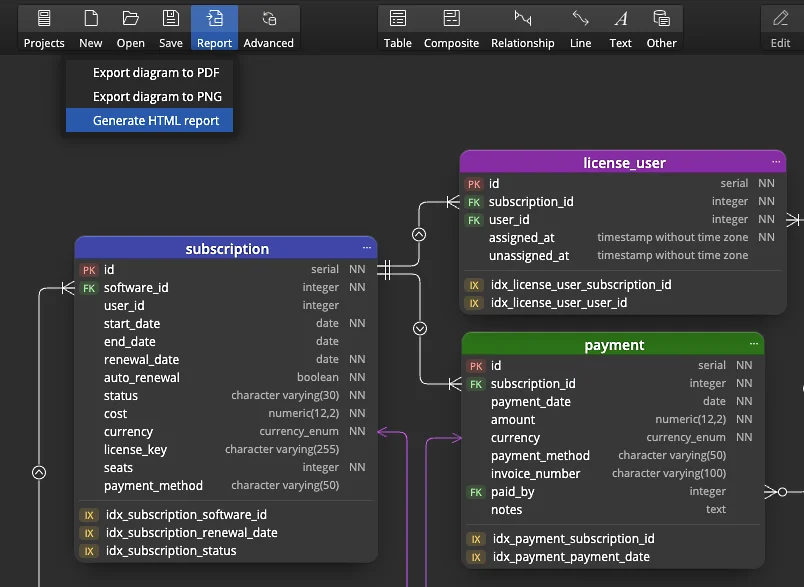Select the payment_date column row
The width and height of the screenshot is (804, 587).
coord(613,401)
